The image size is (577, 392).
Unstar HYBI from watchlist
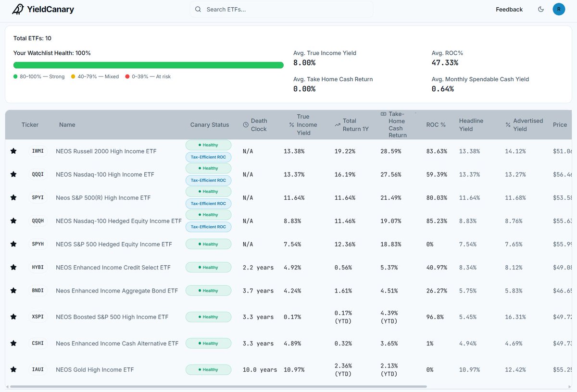point(13,267)
